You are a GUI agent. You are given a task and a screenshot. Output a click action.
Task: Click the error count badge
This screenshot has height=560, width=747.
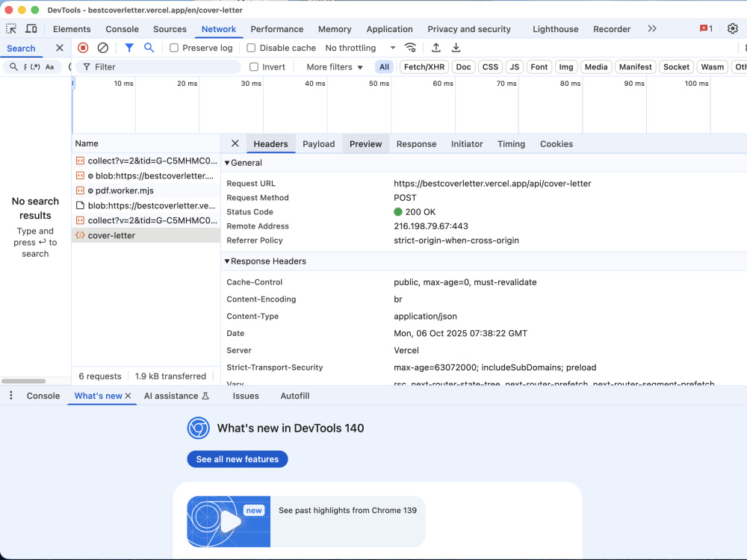(x=706, y=28)
